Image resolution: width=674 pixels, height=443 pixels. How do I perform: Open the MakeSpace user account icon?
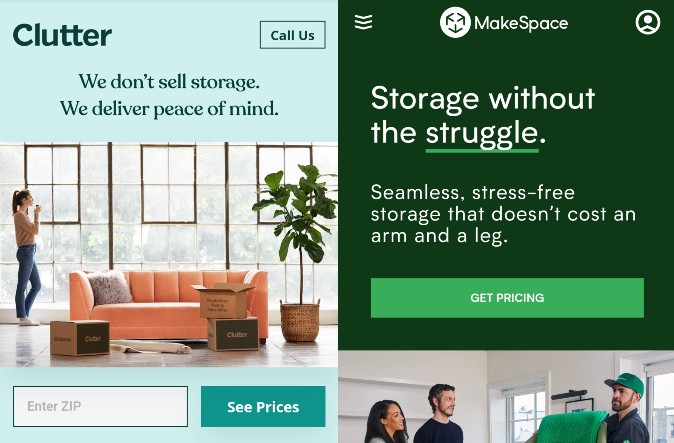[648, 22]
